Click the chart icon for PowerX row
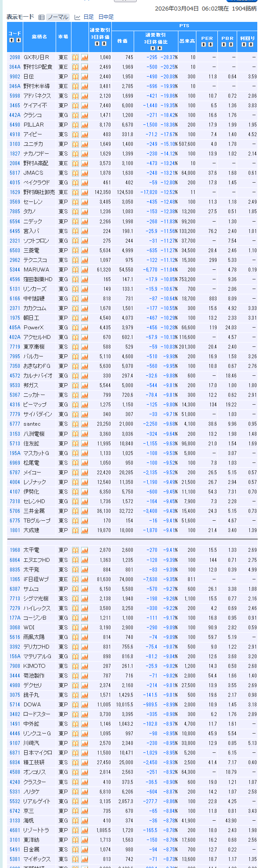The image size is (263, 868). (85, 328)
